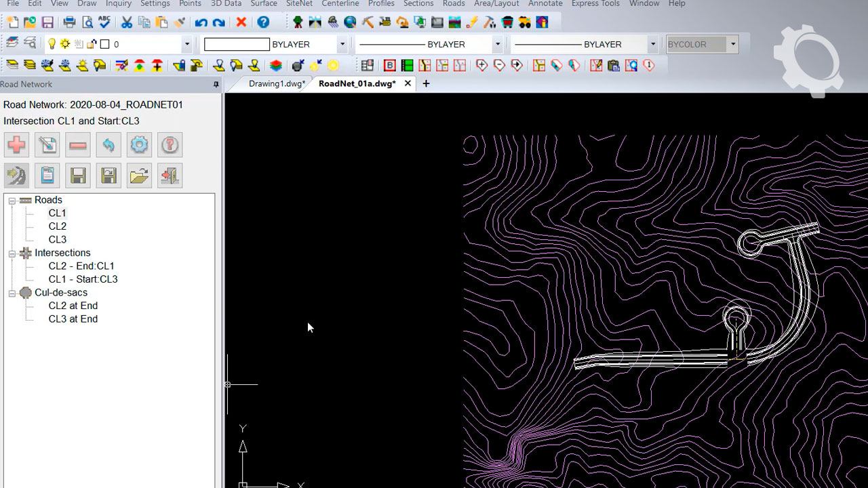Open the color BYLAYER dropdown
The image size is (868, 488).
pos(342,45)
